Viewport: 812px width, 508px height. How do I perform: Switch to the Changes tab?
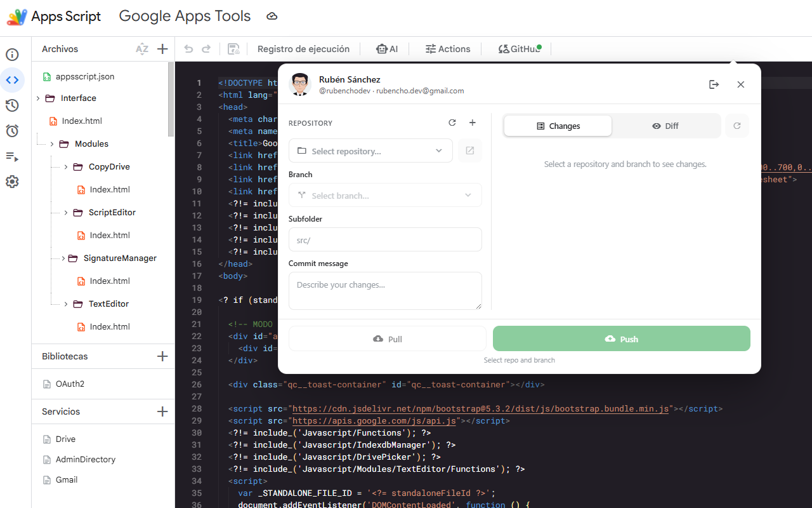[x=558, y=126]
